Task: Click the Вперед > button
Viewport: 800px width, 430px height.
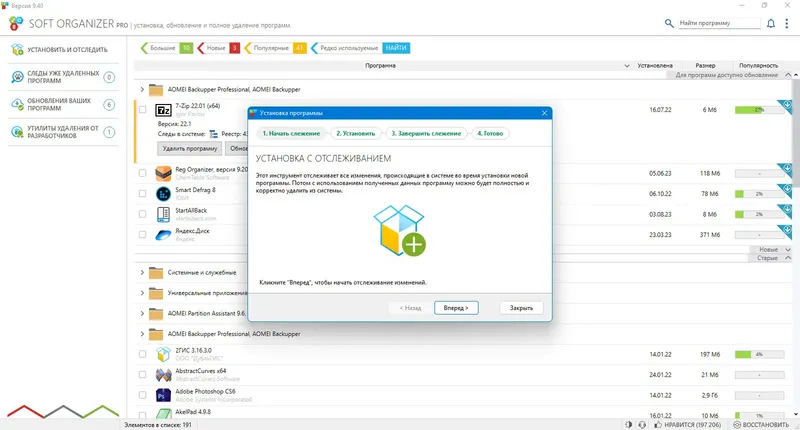Action: coord(456,308)
